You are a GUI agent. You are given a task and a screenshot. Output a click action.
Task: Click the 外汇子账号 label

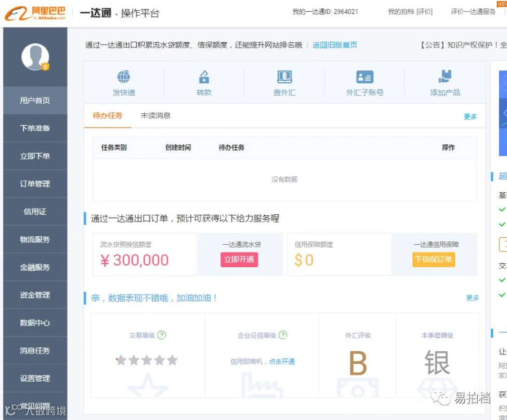364,92
